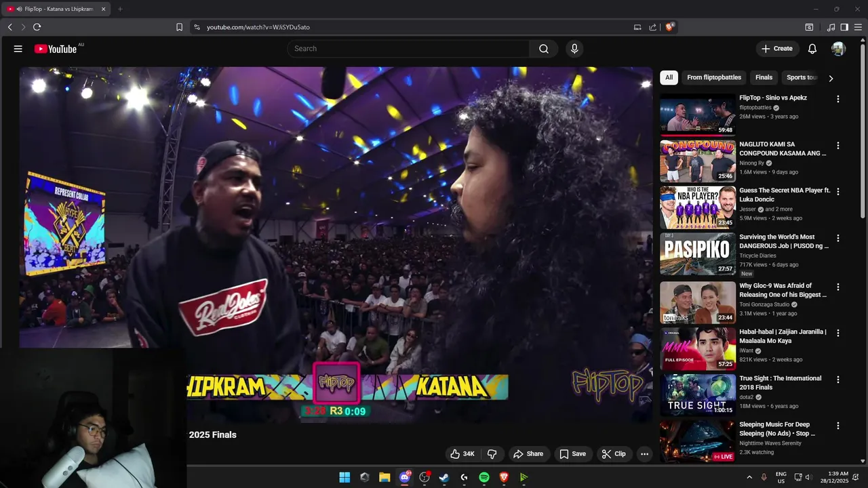This screenshot has width=868, height=488.
Task: Dislike the video
Action: [x=492, y=454]
